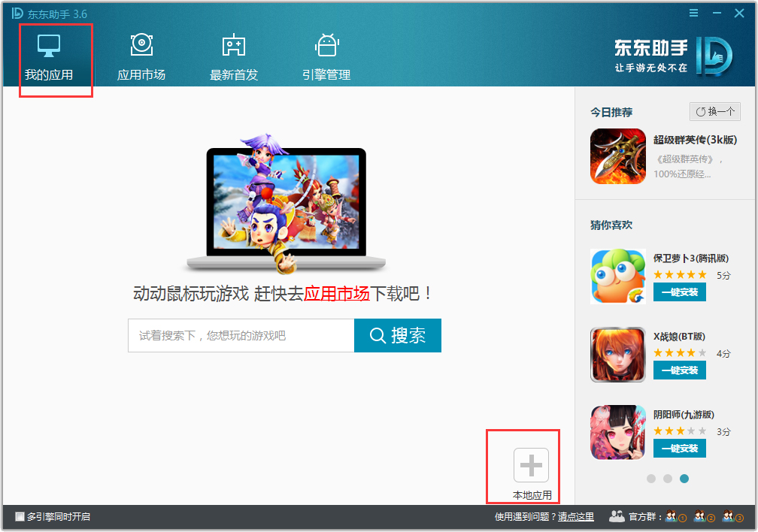The height and width of the screenshot is (532, 758).
Task: Open 超级群英传(3k版) title text
Action: point(695,140)
